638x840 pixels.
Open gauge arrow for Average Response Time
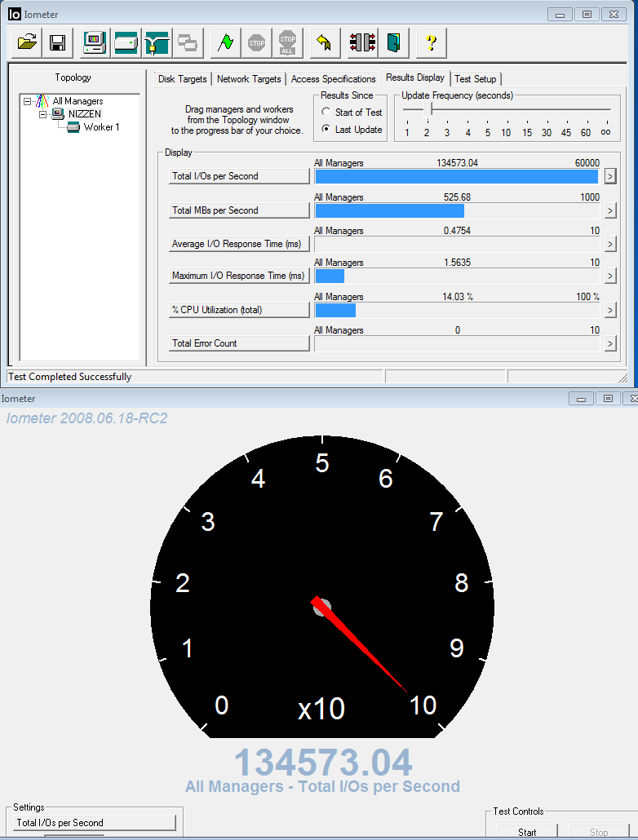610,245
